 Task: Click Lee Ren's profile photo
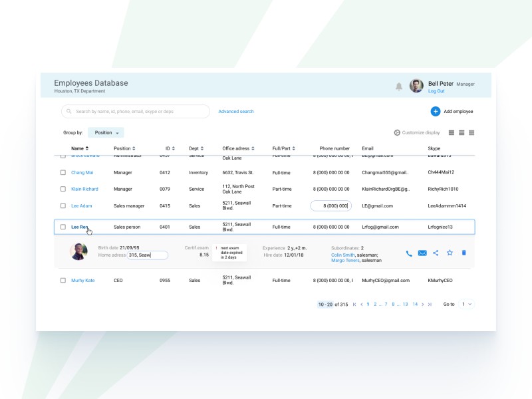(78, 252)
